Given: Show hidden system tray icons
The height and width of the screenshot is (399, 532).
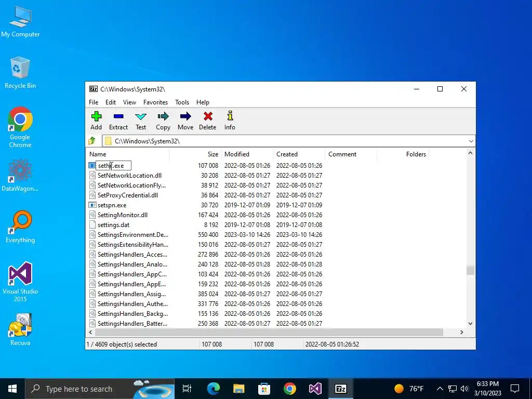Looking at the screenshot, I should 440,389.
